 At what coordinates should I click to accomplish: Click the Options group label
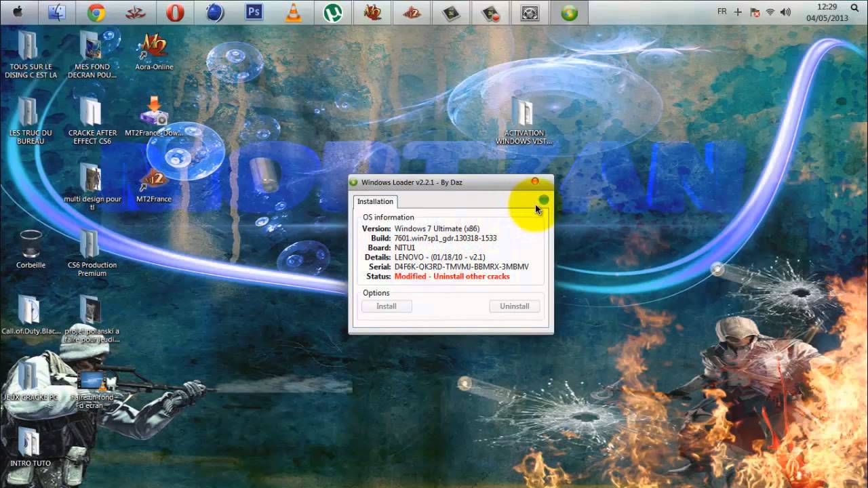[x=376, y=293]
